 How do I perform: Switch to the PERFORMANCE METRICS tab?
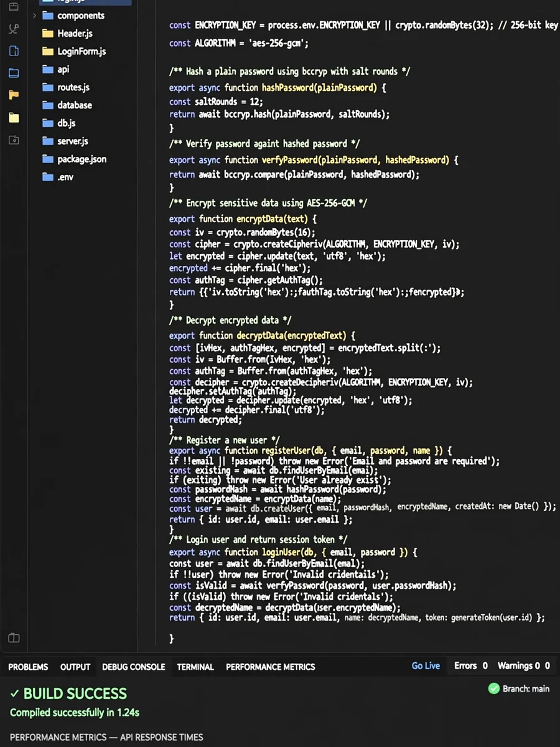[271, 667]
